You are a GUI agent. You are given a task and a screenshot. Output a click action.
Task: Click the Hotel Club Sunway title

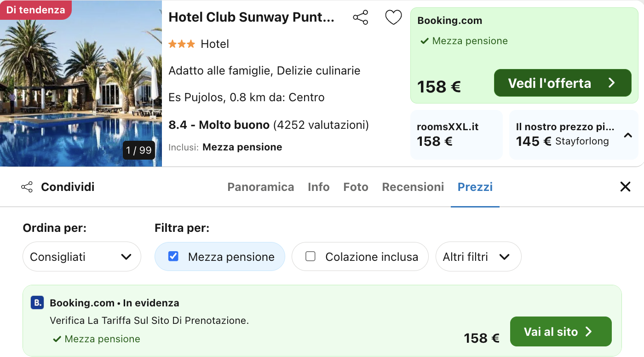click(x=251, y=17)
